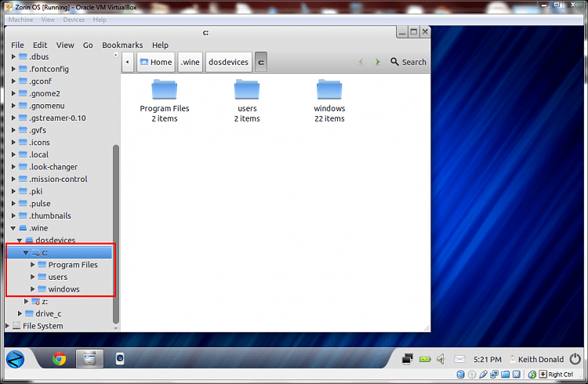
Task: Click the sidebar vertical scrollbar
Action: click(x=116, y=234)
